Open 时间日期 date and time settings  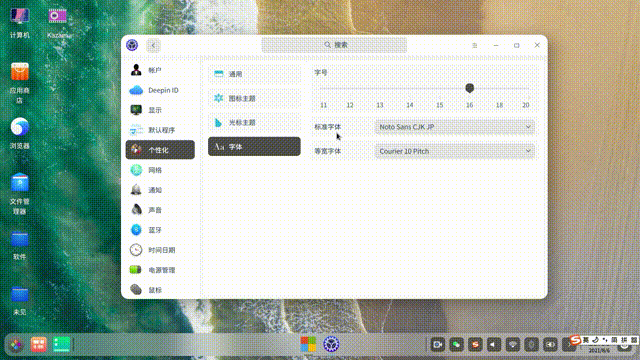[160, 250]
